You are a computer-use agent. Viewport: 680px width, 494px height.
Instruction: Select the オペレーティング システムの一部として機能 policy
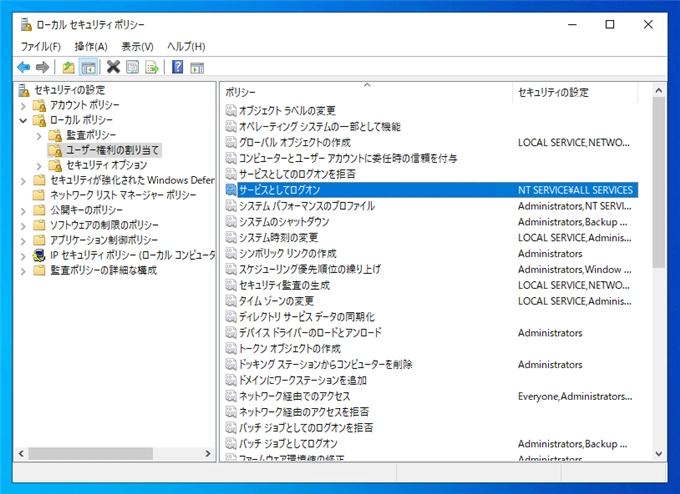[320, 127]
